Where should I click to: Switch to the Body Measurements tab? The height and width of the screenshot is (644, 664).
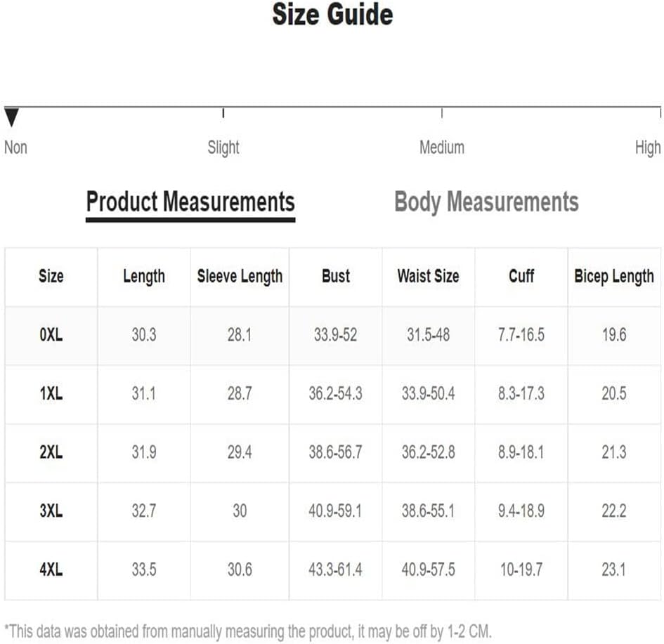pos(486,202)
